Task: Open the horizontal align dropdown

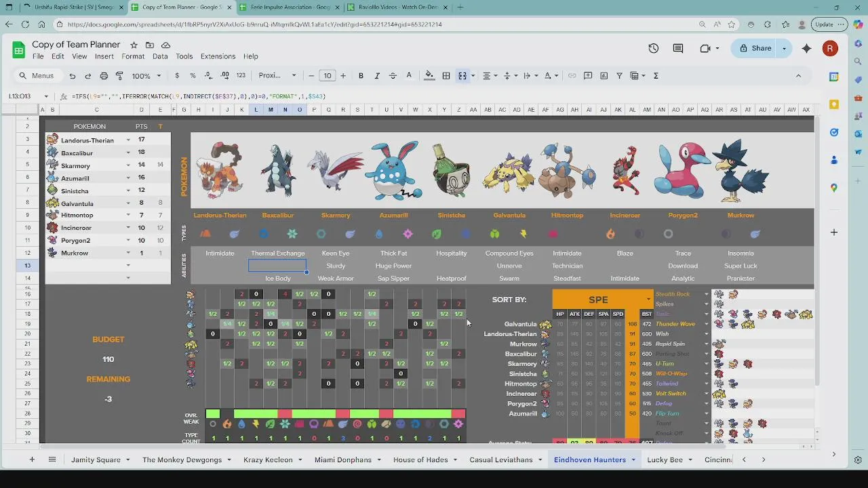Action: click(490, 76)
